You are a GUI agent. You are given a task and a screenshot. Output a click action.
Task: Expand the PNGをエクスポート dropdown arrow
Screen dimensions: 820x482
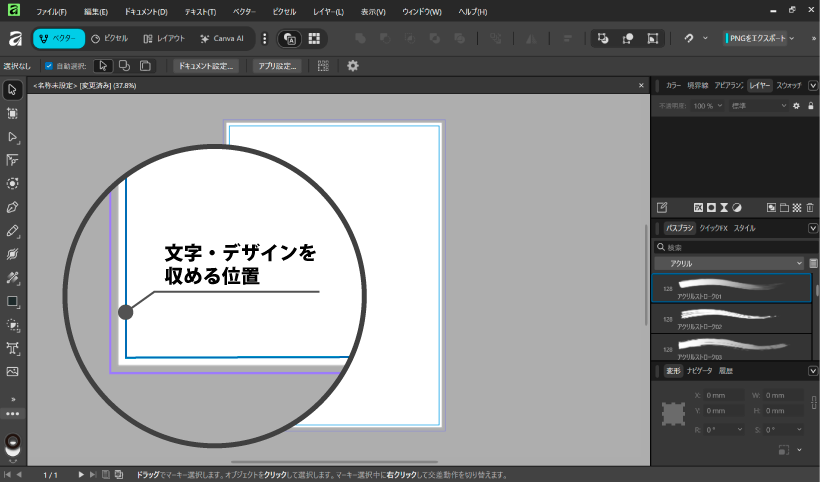[x=792, y=38]
